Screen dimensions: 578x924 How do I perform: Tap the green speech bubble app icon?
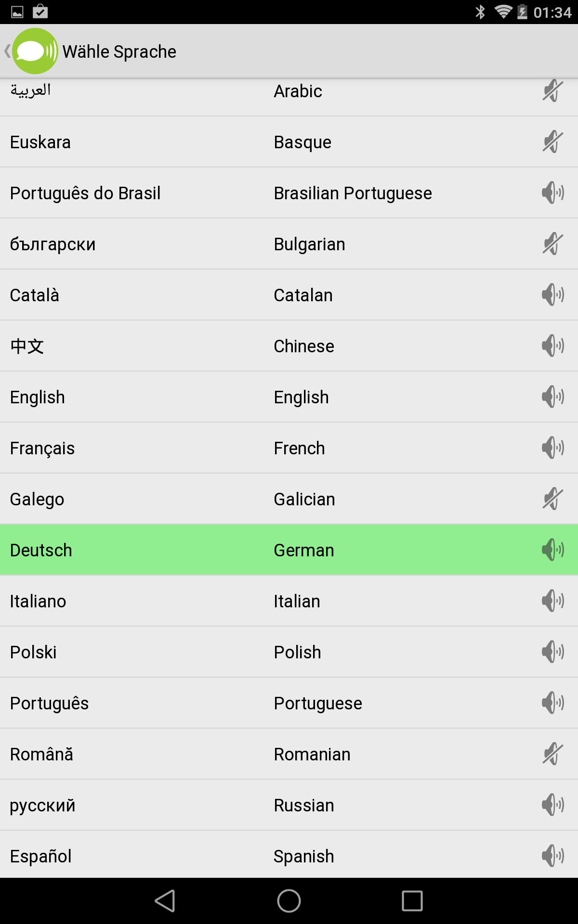coord(35,51)
